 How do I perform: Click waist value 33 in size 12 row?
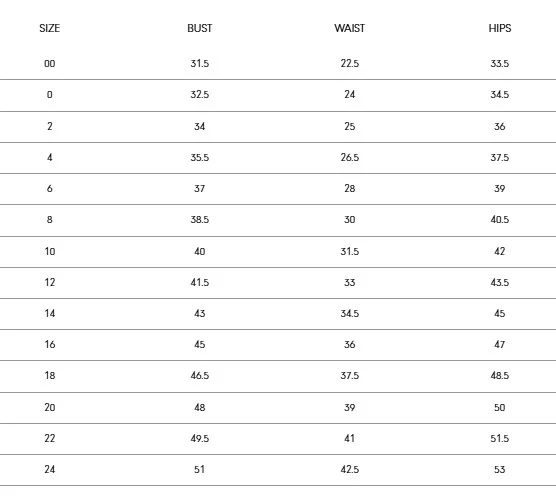[x=350, y=283]
